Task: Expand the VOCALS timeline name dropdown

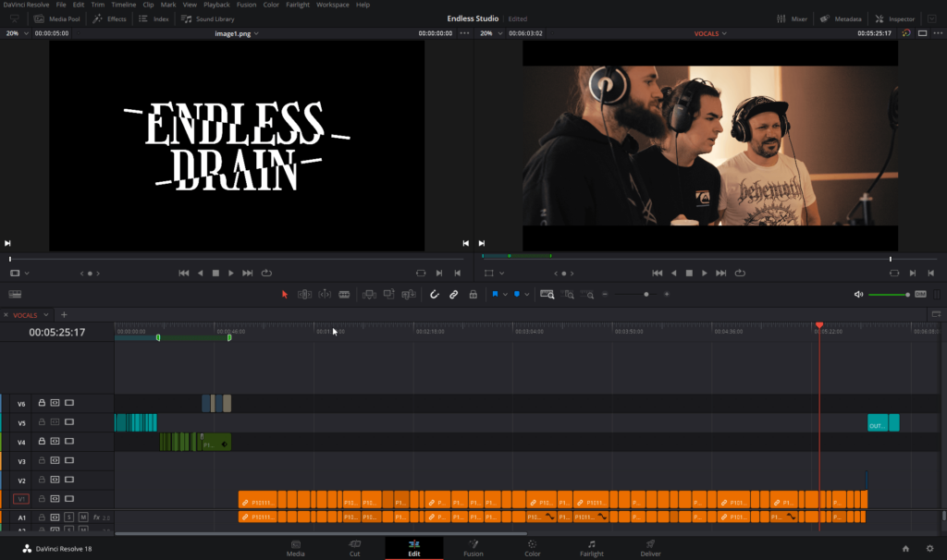Action: [724, 33]
